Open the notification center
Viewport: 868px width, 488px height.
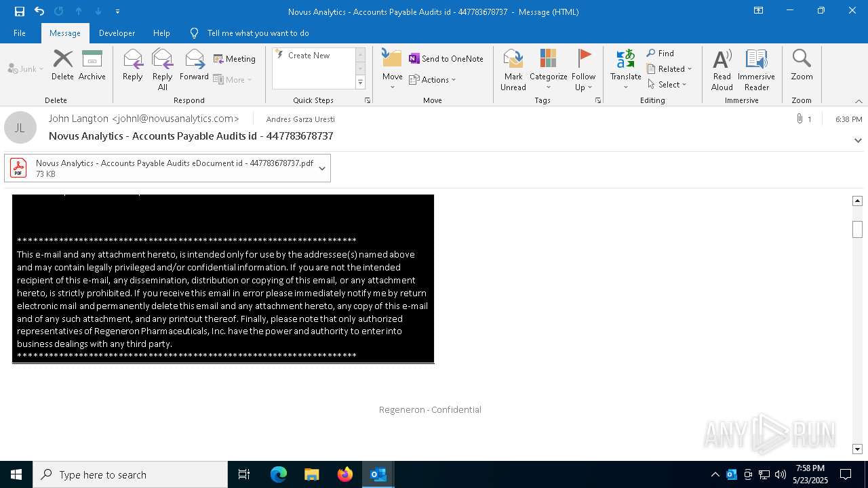tap(846, 474)
